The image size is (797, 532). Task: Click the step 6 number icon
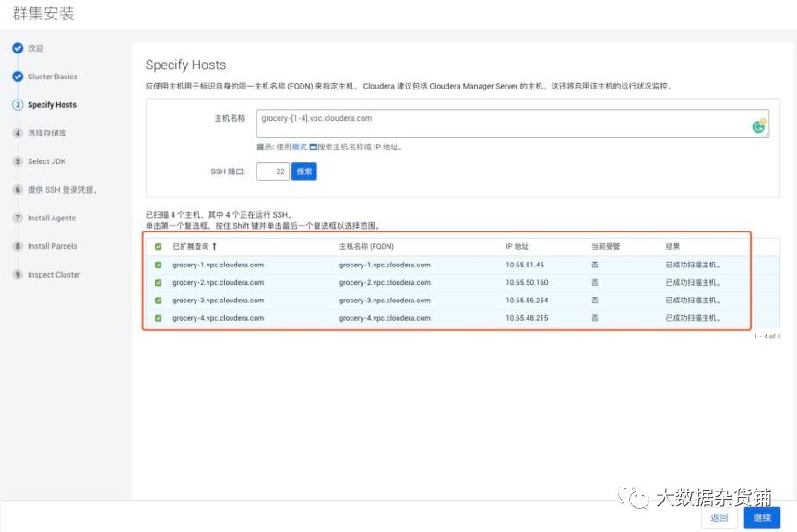click(18, 190)
